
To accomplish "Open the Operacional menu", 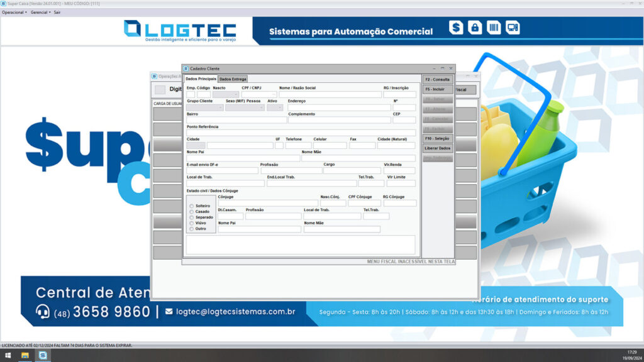I will coord(14,13).
